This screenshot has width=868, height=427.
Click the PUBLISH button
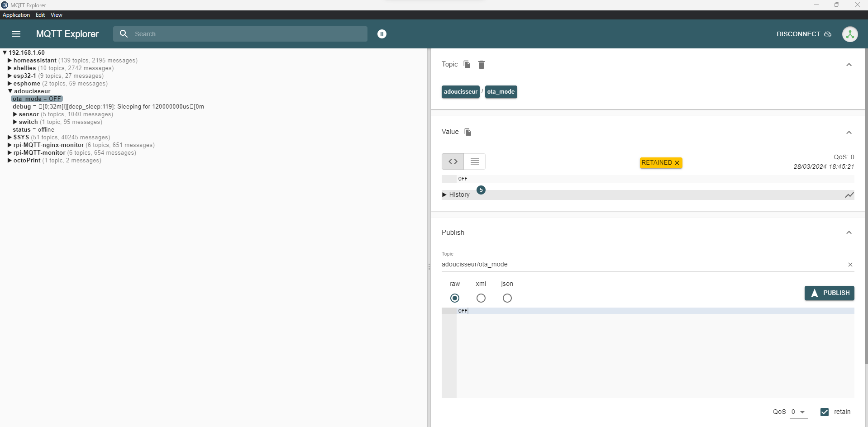(829, 293)
